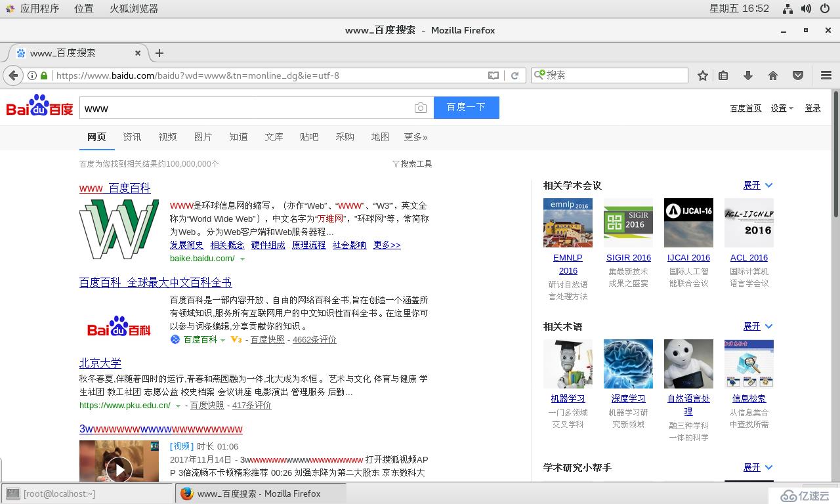The height and width of the screenshot is (504, 840).
Task: Switch to 文库 search tab
Action: click(x=274, y=137)
